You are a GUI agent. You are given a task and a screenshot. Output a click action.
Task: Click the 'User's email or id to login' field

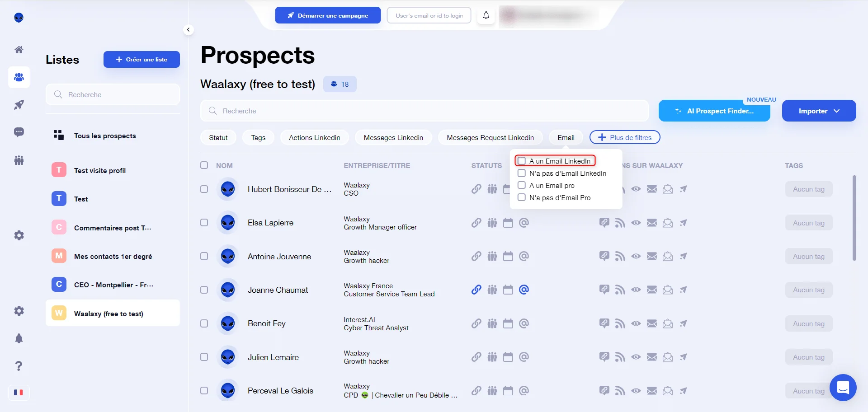tap(429, 15)
